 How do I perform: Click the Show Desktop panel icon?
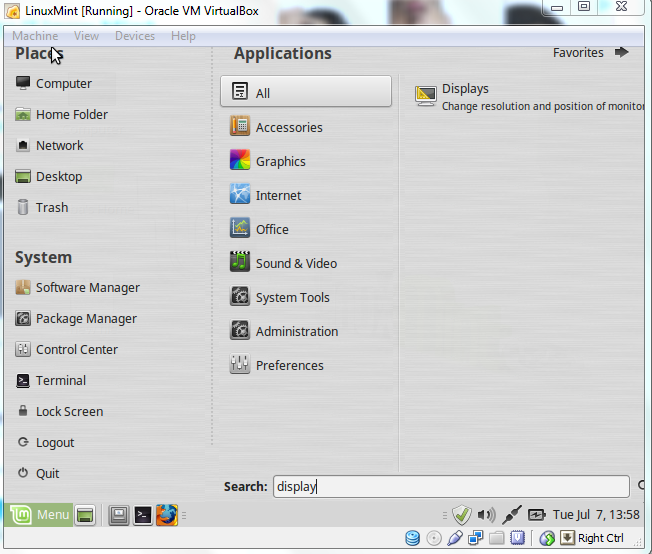tap(85, 515)
